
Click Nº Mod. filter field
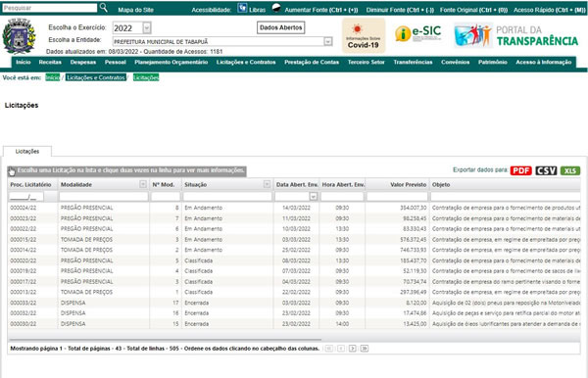(x=166, y=197)
